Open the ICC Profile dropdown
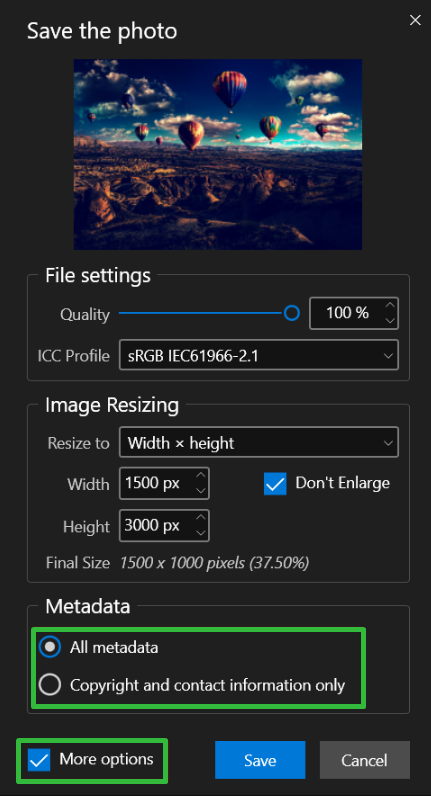Viewport: 431px width, 796px height. 259,355
